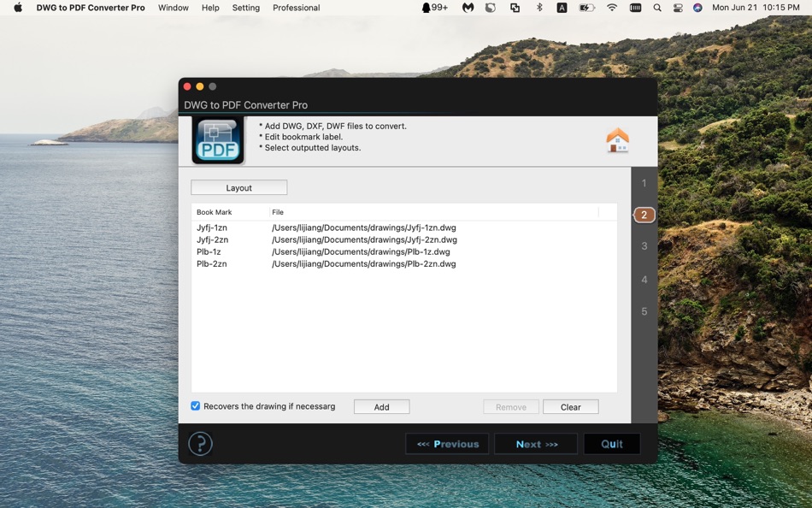
Task: Click the file path ending Plb-2zn.dwg
Action: [364, 263]
